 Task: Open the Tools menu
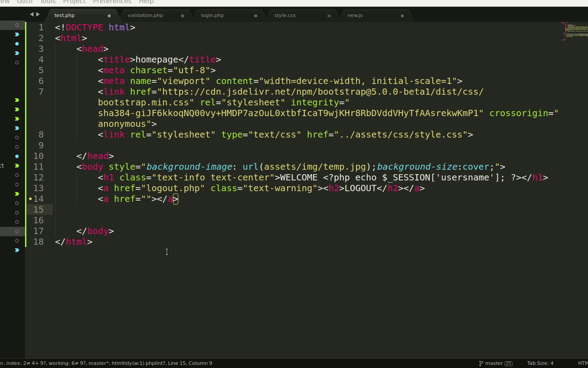pyautogui.click(x=48, y=2)
